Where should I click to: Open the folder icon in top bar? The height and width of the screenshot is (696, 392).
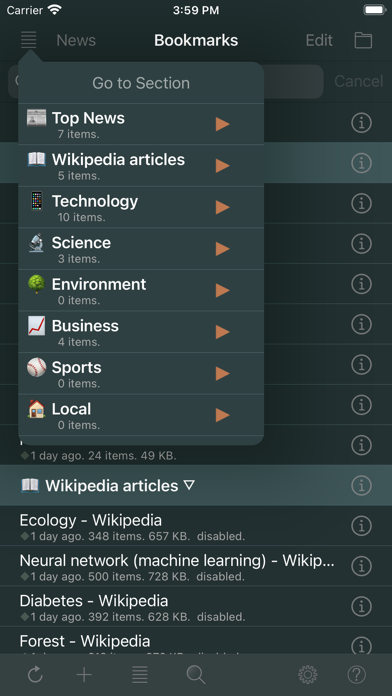tap(363, 40)
